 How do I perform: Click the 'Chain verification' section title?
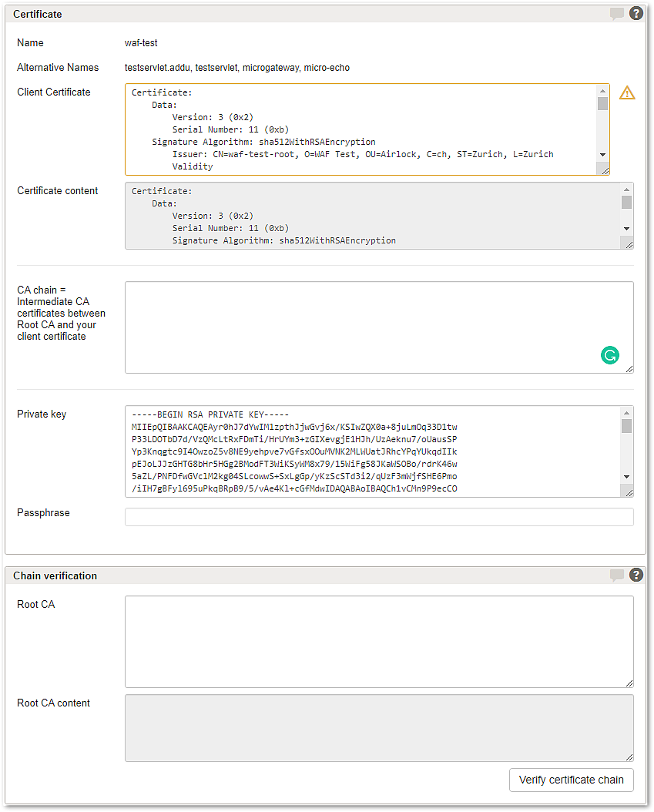(55, 575)
